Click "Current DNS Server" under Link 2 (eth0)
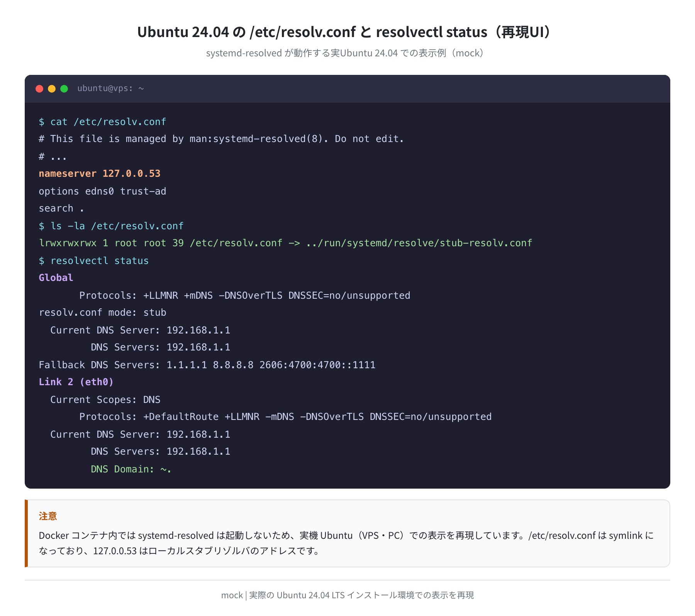 [140, 435]
